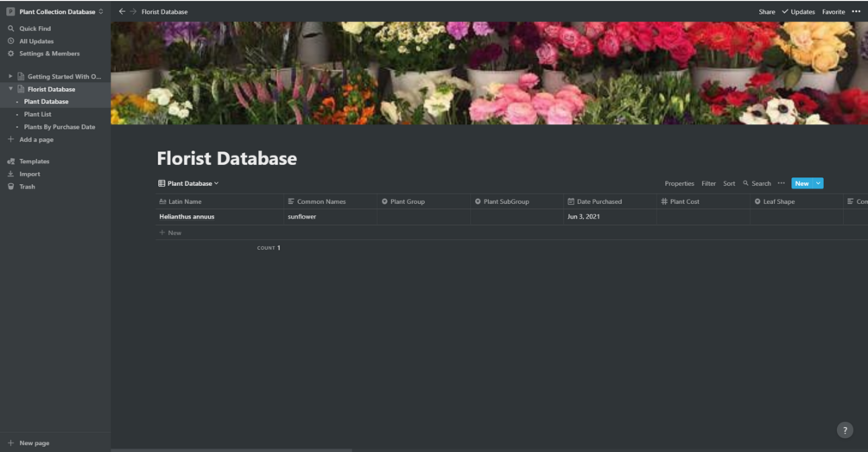868x452 pixels.
Task: Open the Sort menu
Action: pyautogui.click(x=729, y=183)
